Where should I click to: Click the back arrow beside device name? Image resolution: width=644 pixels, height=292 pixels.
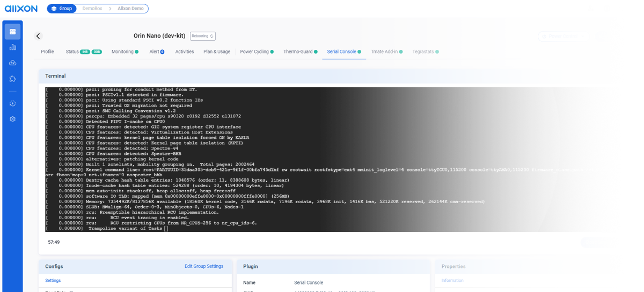[x=38, y=36]
